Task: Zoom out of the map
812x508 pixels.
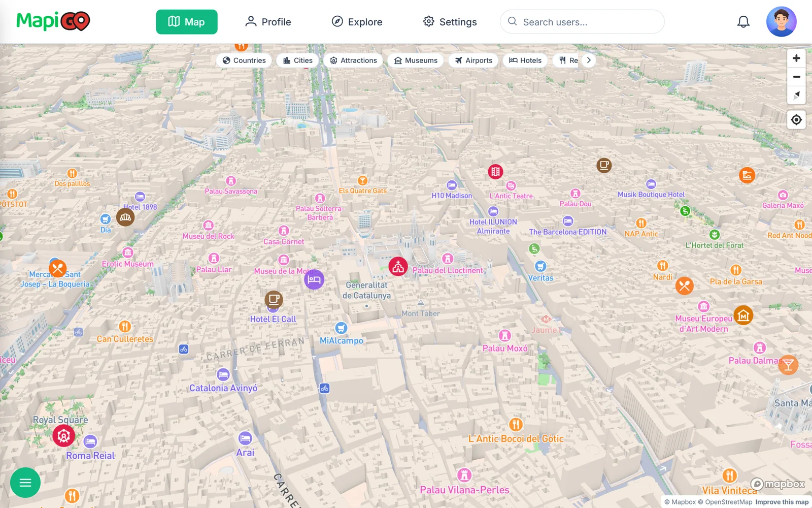Action: (x=796, y=77)
